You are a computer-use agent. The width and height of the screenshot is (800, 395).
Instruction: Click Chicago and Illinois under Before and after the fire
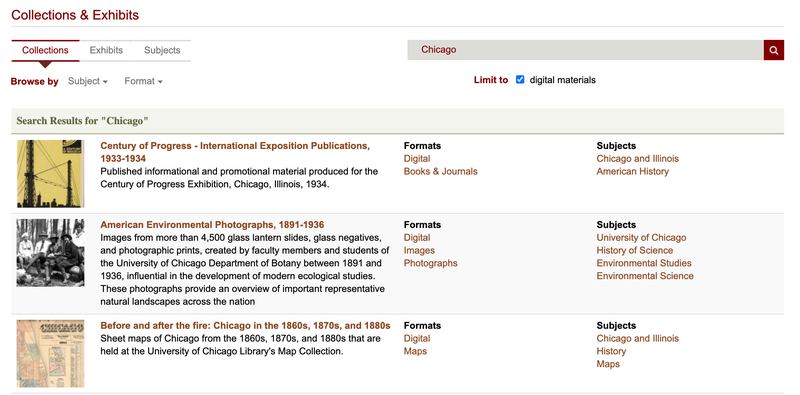pyautogui.click(x=638, y=338)
